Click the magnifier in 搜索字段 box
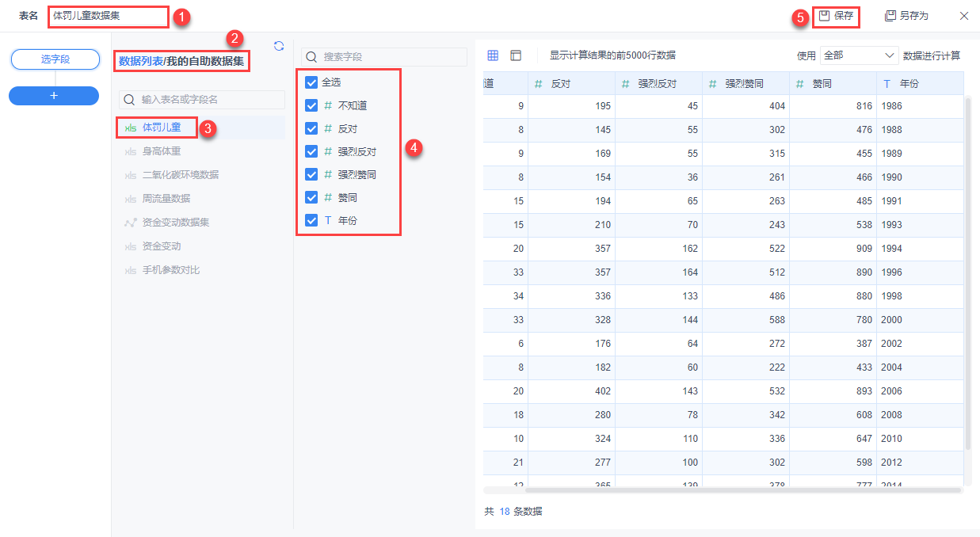The height and width of the screenshot is (537, 980). click(312, 57)
